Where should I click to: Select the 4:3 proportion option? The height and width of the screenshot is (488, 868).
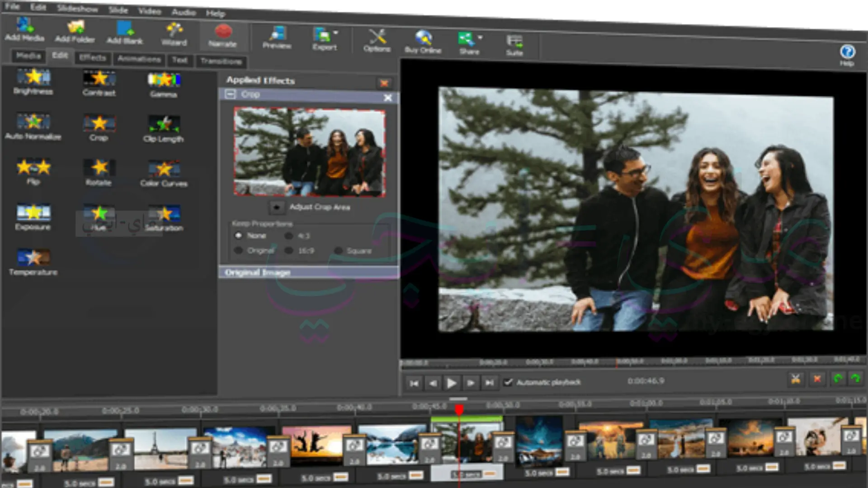tap(289, 236)
